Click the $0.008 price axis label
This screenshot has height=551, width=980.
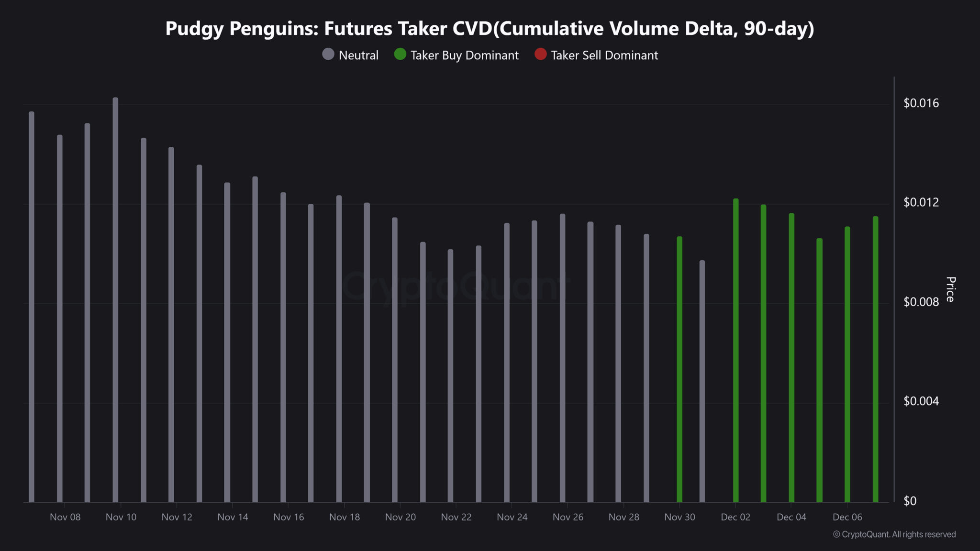pyautogui.click(x=921, y=302)
